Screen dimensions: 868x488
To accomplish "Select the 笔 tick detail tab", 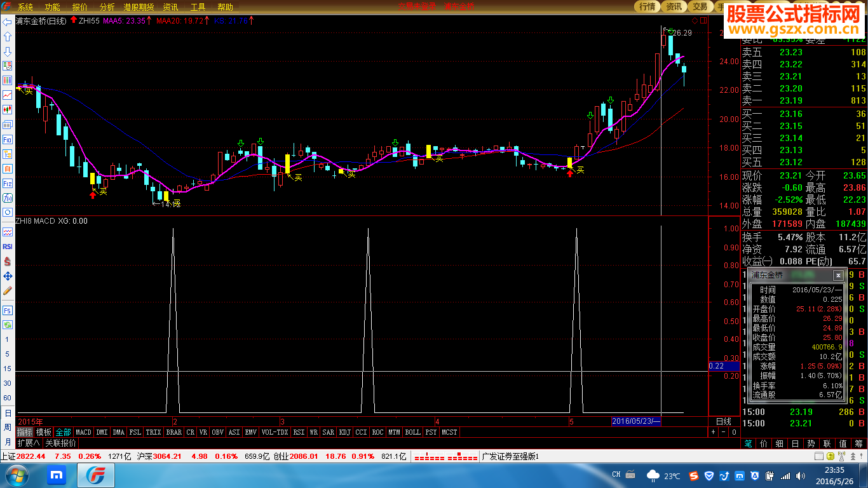I will tap(748, 443).
